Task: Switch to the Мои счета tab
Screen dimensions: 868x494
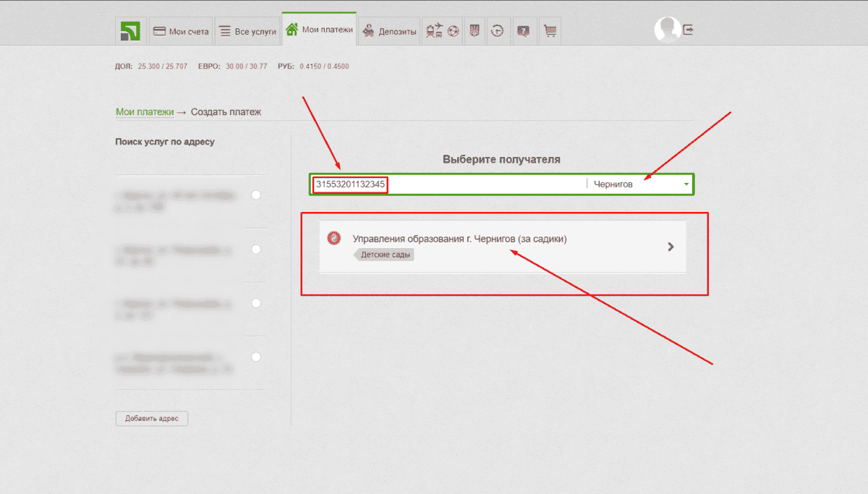Action: click(x=181, y=31)
